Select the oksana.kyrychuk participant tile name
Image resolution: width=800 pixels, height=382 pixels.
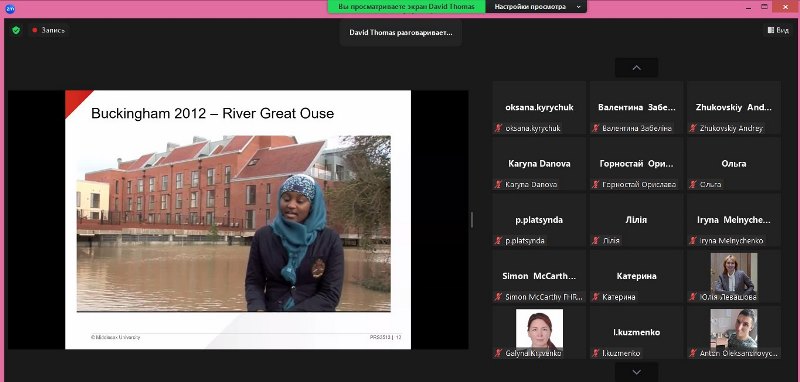[x=539, y=108]
